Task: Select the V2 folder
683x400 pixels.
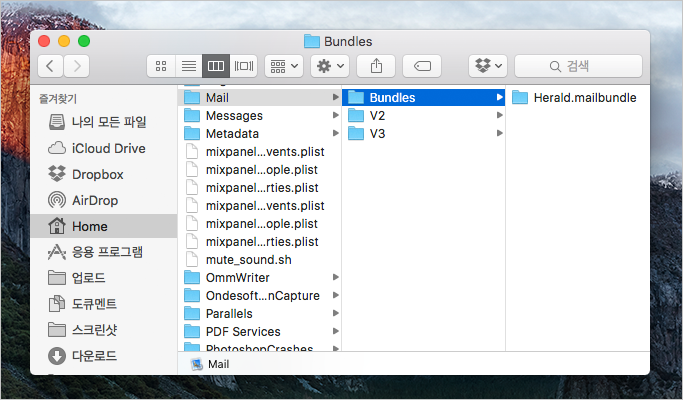Action: pos(423,115)
